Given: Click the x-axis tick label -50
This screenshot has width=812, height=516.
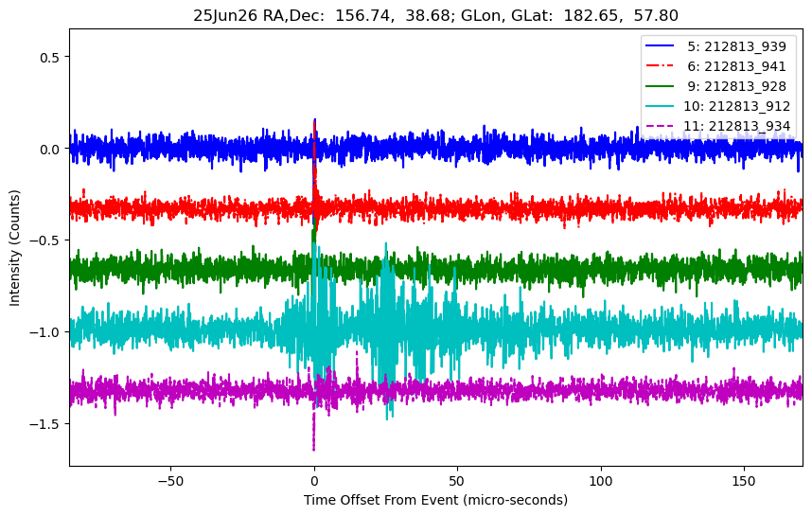Looking at the screenshot, I should (170, 481).
